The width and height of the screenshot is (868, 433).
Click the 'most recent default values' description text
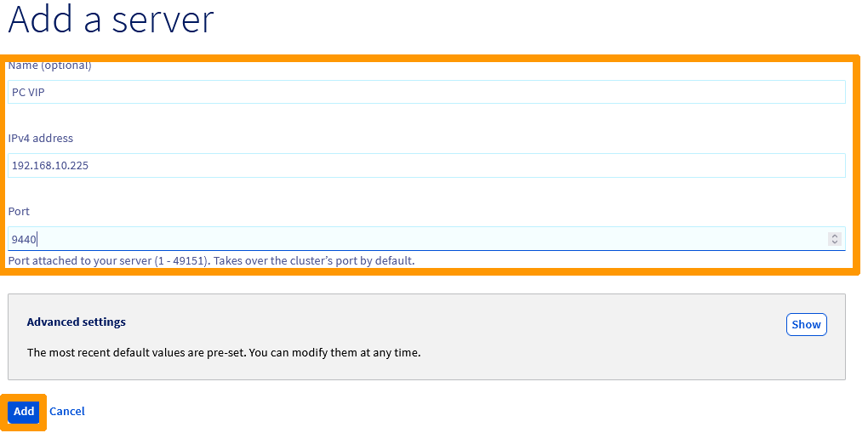[224, 352]
